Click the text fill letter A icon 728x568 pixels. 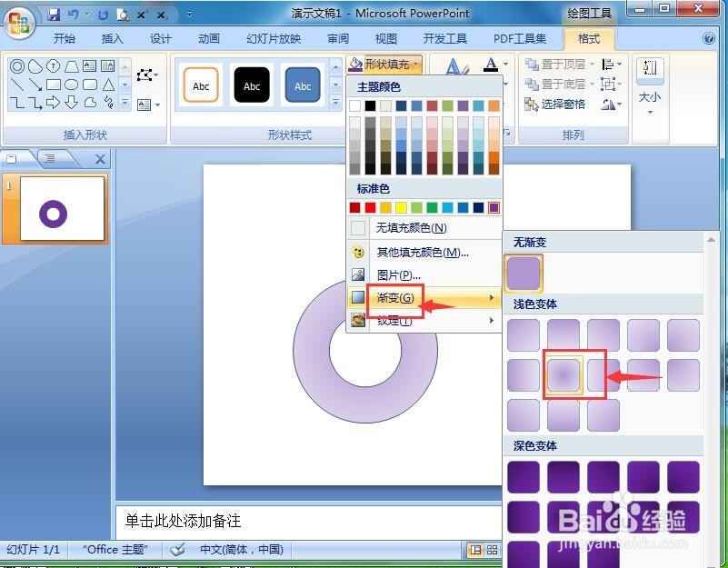(491, 65)
